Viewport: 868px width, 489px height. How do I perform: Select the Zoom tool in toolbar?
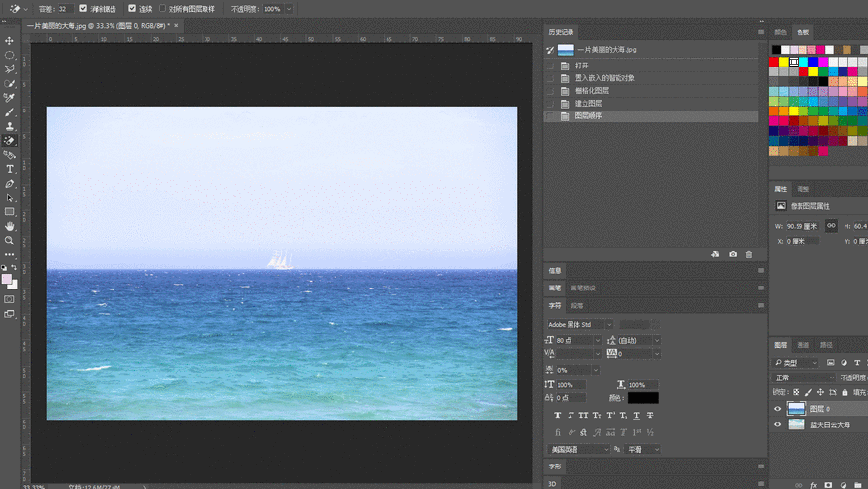click(x=10, y=240)
